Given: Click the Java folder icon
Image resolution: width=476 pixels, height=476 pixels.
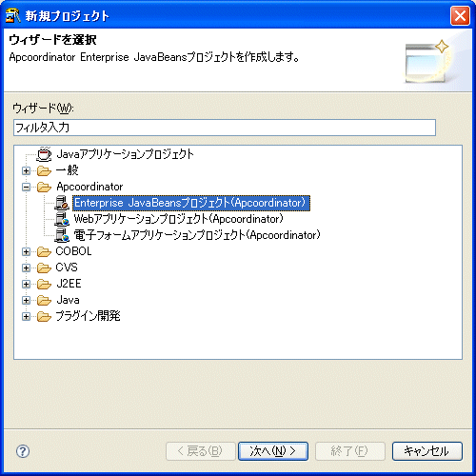Looking at the screenshot, I should pos(44,300).
